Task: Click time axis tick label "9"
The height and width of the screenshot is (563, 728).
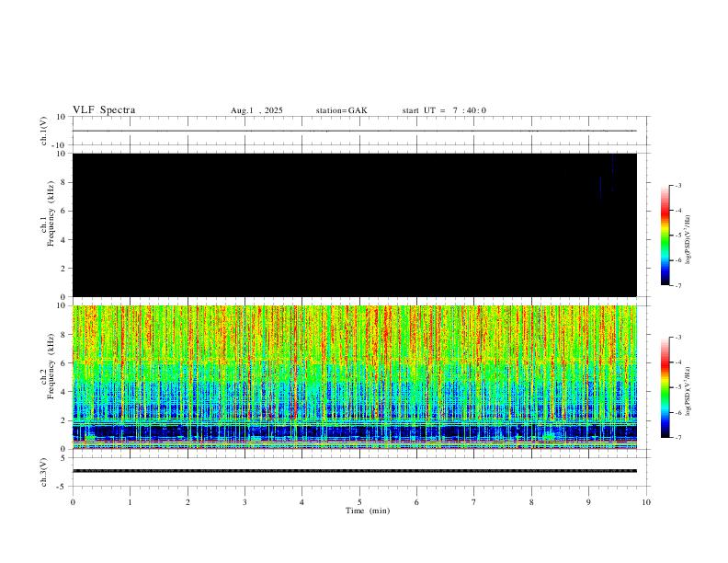Action: pyautogui.click(x=588, y=502)
